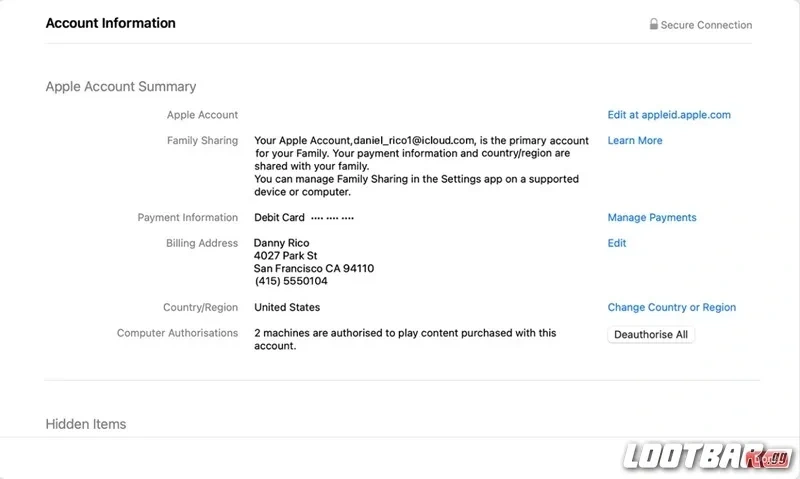Click the Computer Authorisations label
The height and width of the screenshot is (479, 800).
[177, 333]
